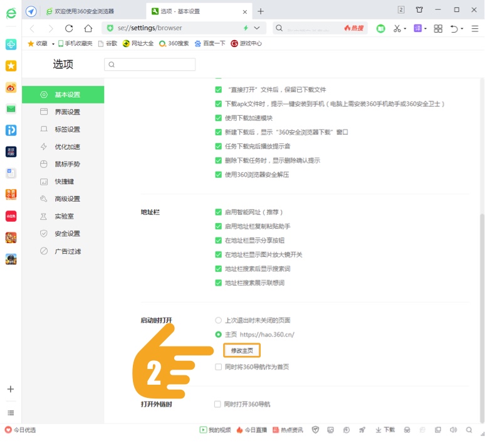The width and height of the screenshot is (485, 448).
Task: Uncheck 在地址栏显示分享按钮 checkbox
Action: [218, 241]
